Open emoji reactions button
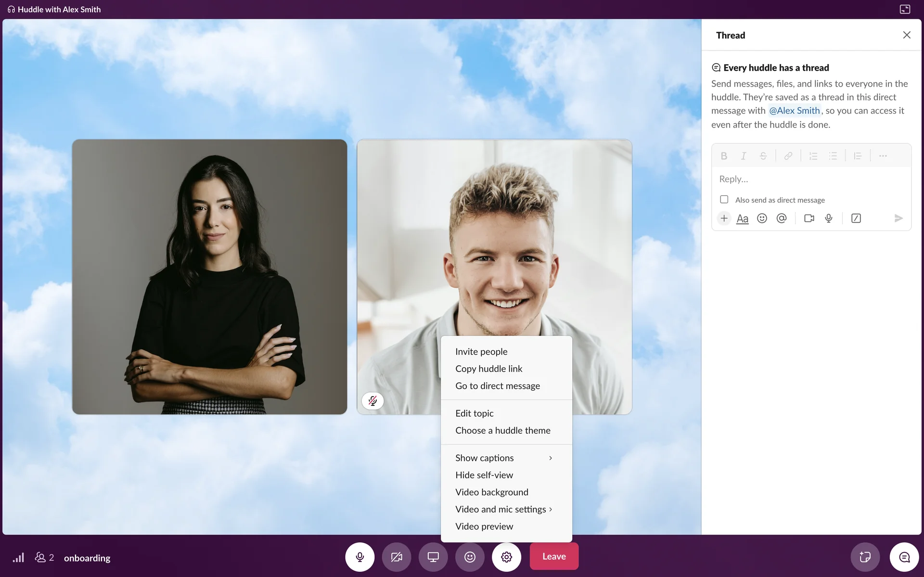 tap(470, 557)
